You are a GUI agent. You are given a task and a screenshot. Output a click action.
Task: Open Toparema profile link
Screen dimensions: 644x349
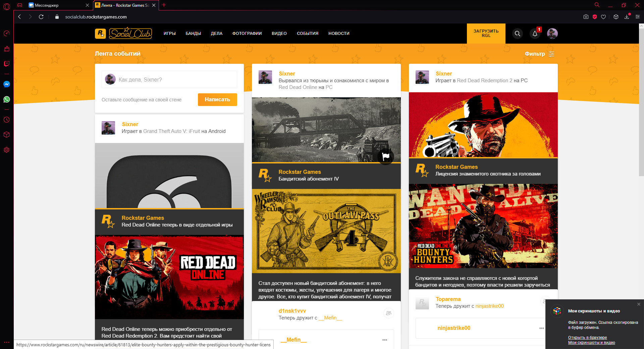pos(448,299)
